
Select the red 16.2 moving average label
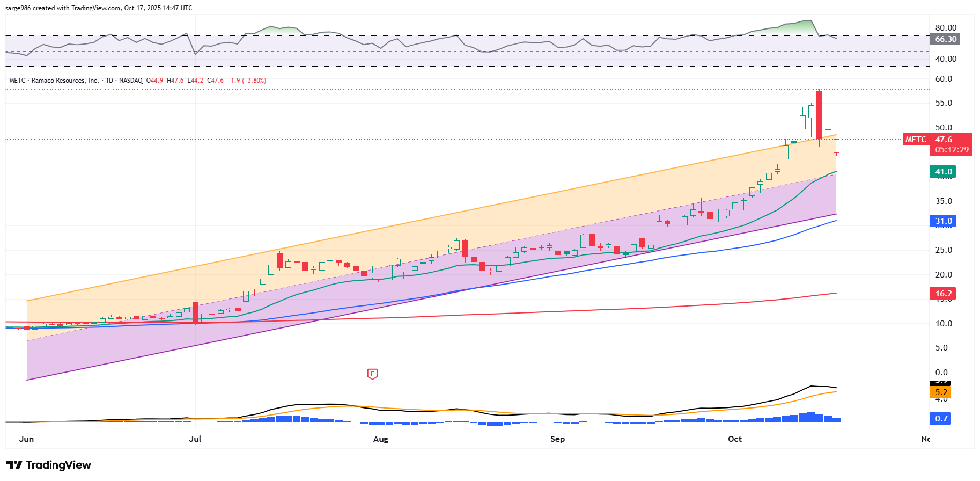point(944,294)
